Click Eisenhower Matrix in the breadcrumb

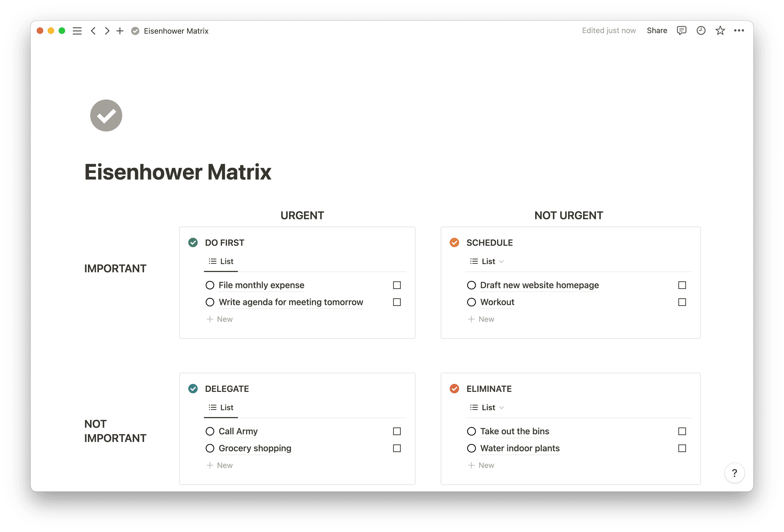(176, 31)
